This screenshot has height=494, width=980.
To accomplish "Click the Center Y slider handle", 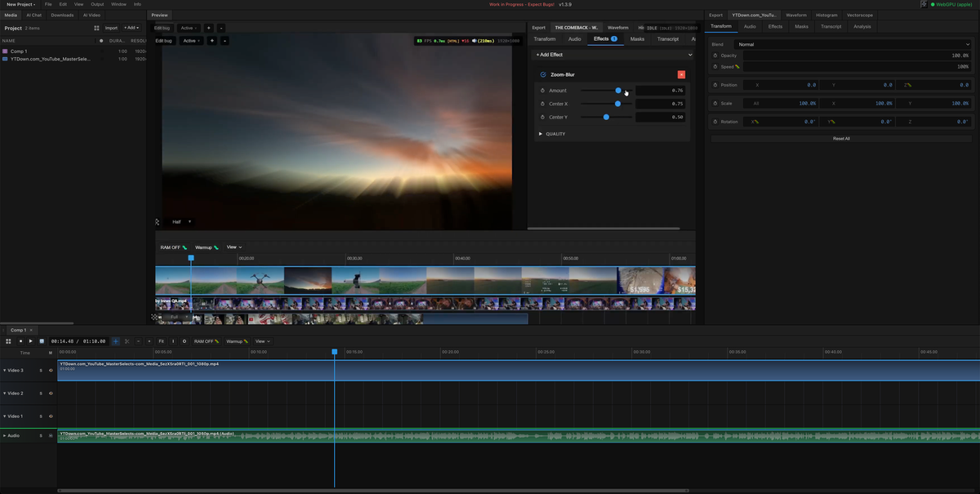I will pyautogui.click(x=606, y=117).
